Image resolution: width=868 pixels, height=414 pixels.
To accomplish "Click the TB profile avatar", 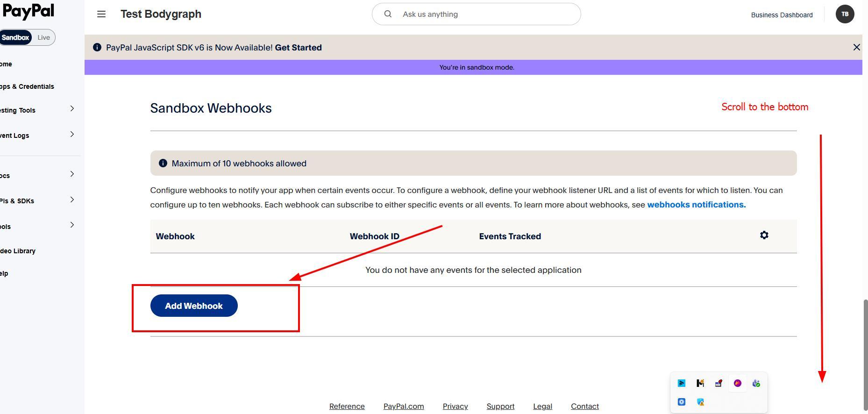I will pos(845,14).
